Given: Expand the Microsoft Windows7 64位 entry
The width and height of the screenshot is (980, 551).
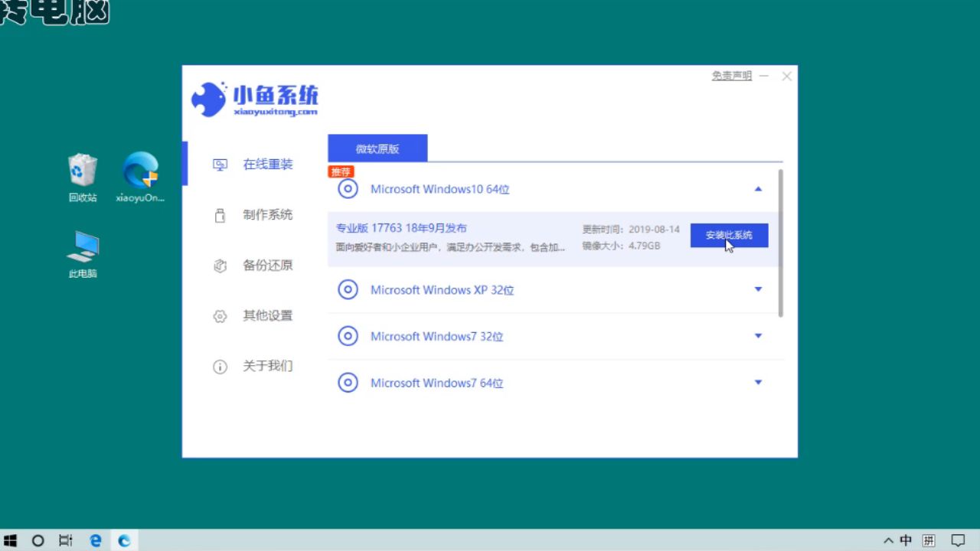Looking at the screenshot, I should click(x=758, y=383).
